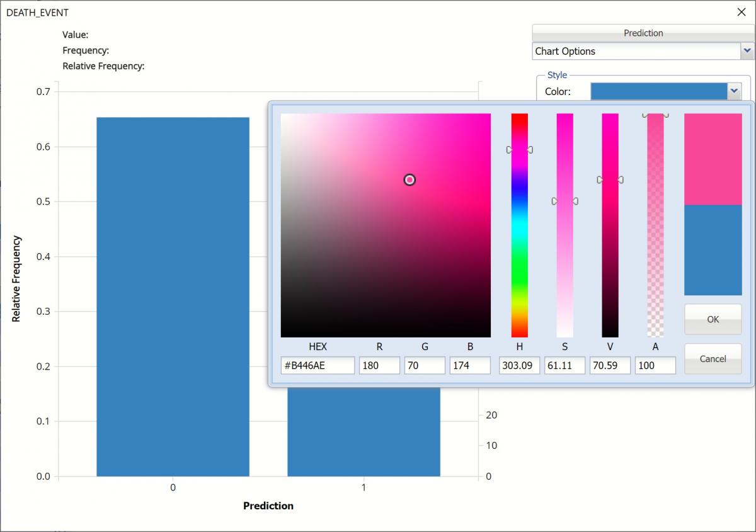Click OK in the color picker
Screen dimensions: 756x532
pyautogui.click(x=713, y=319)
